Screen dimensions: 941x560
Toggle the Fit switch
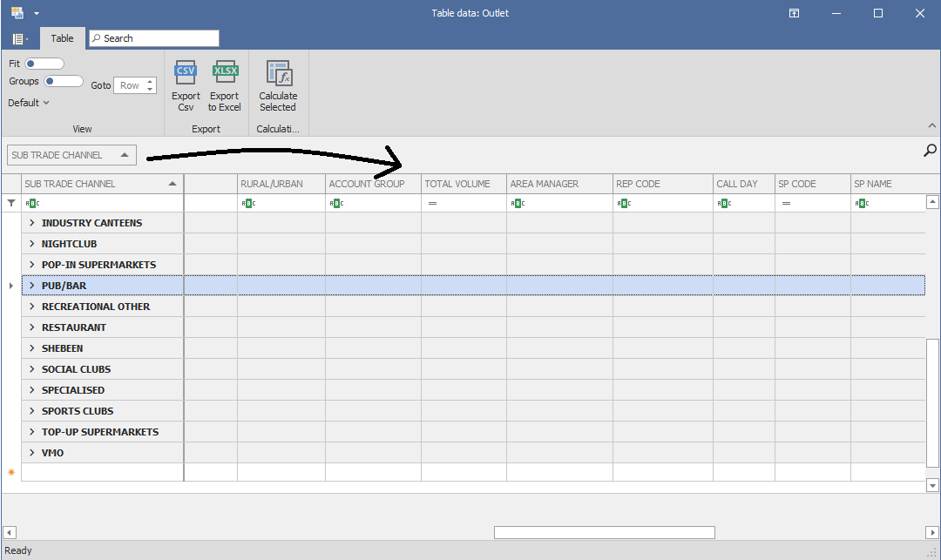[44, 64]
